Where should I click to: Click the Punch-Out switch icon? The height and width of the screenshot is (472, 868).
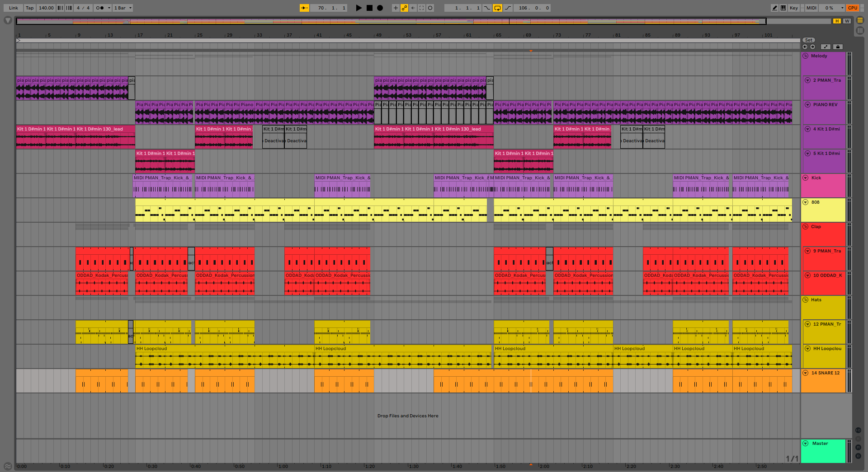tap(508, 8)
